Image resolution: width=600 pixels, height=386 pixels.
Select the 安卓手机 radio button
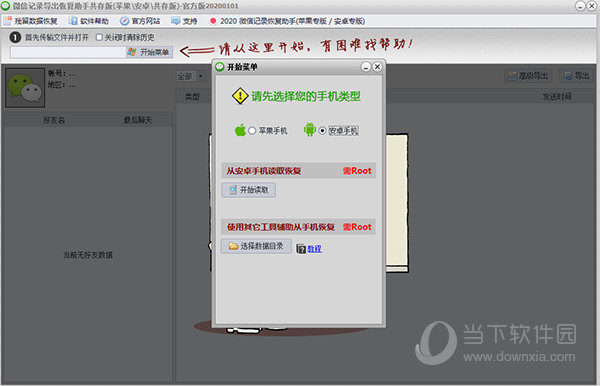[x=322, y=131]
